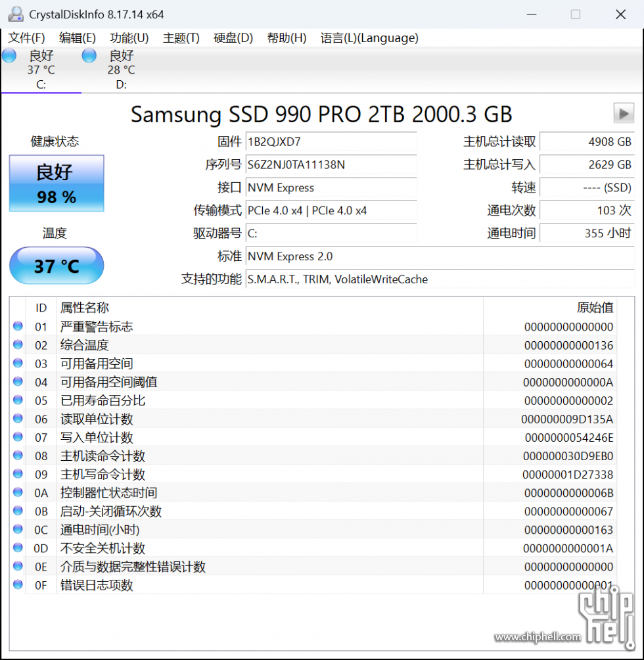Select the 不安全关机计数 attribute row
Image resolution: width=644 pixels, height=660 pixels.
(x=313, y=548)
